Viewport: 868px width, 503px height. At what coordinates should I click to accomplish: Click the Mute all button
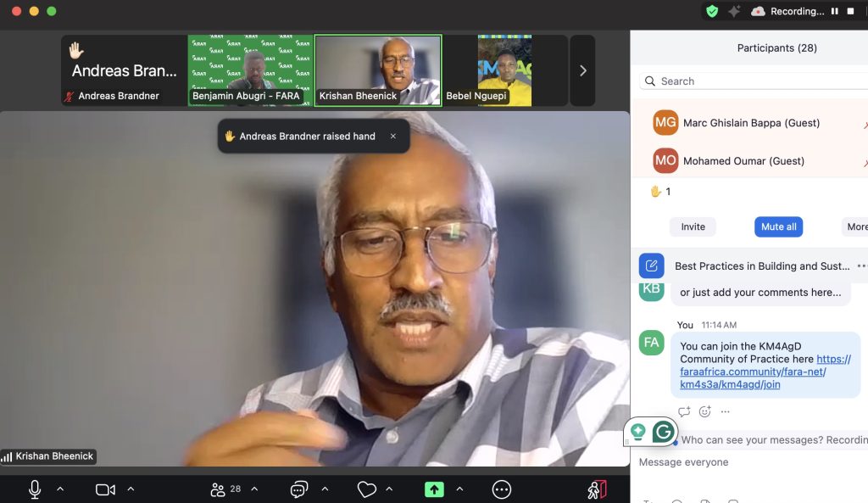[x=778, y=226]
